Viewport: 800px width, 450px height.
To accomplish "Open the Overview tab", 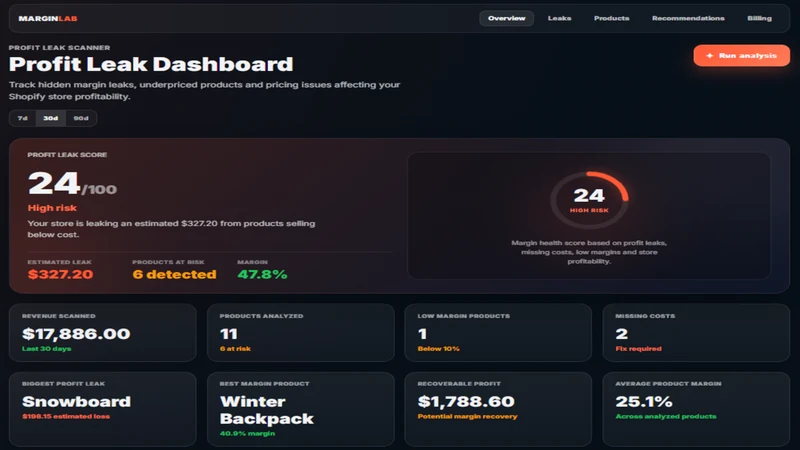I will [506, 18].
